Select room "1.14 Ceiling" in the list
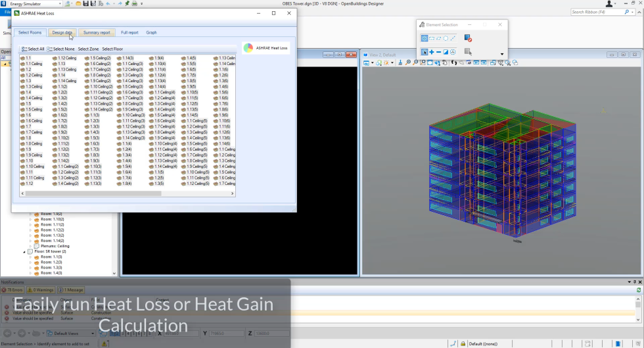 64,81
